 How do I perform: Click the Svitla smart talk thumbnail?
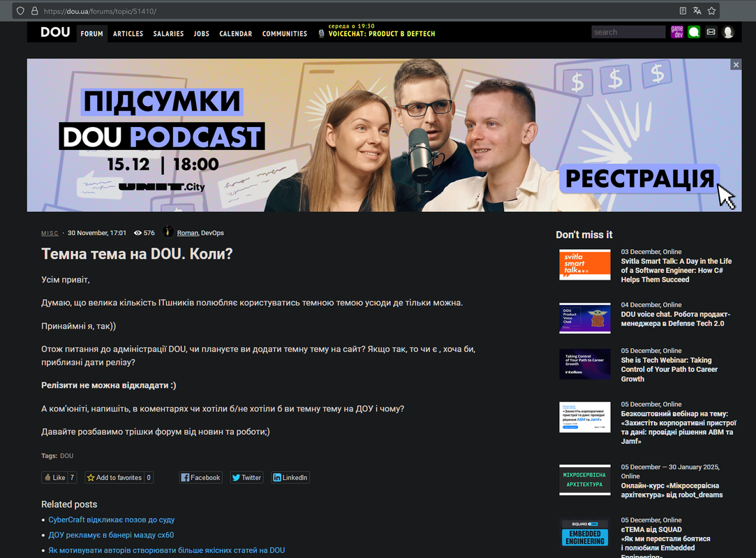coord(585,264)
